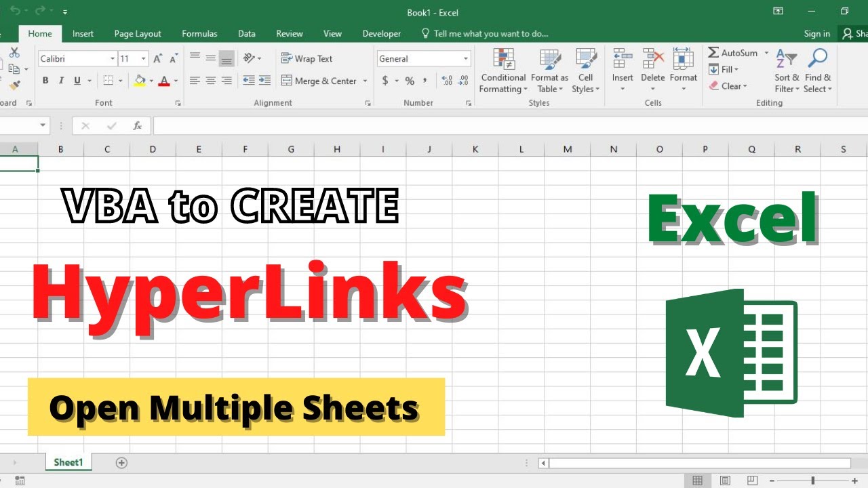Go to the Data tab
This screenshot has width=868, height=488.
point(247,34)
